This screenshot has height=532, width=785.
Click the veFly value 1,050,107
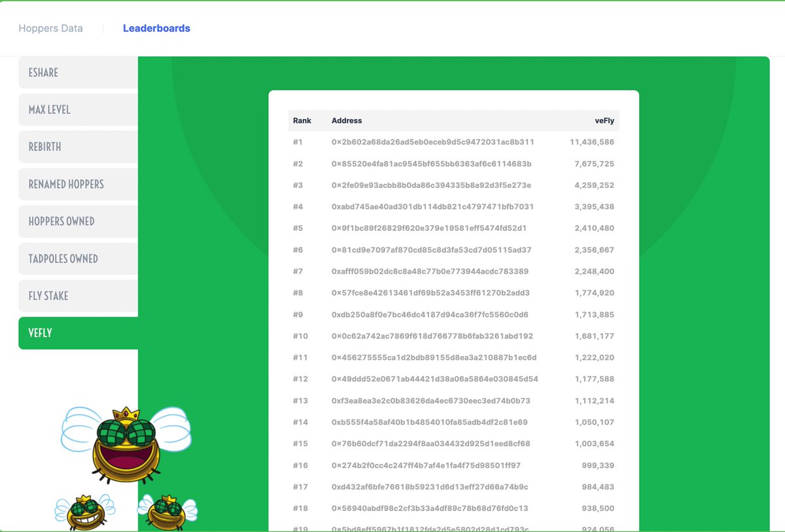pyautogui.click(x=595, y=422)
